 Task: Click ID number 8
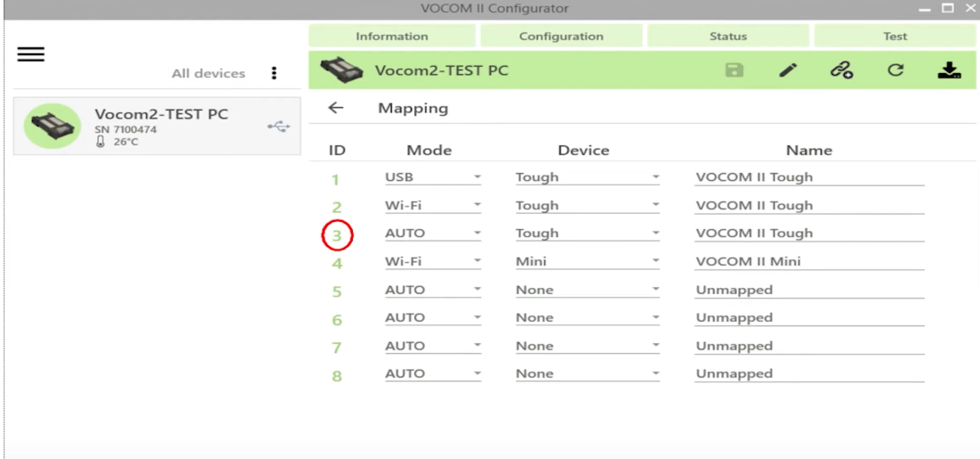pos(337,376)
